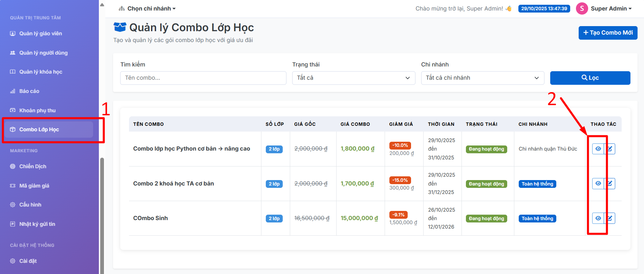Screen dimensions: 644x274
Task: View details of Combo 2 khoá học TA
Action: (x=598, y=183)
